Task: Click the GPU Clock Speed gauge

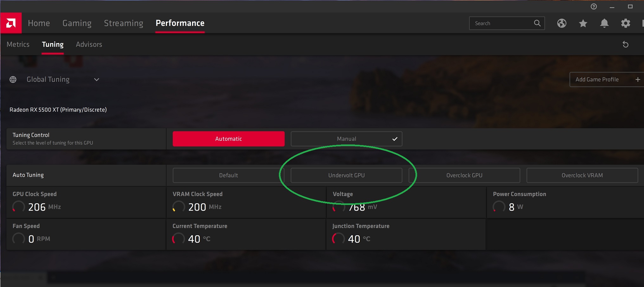Action: click(x=19, y=207)
